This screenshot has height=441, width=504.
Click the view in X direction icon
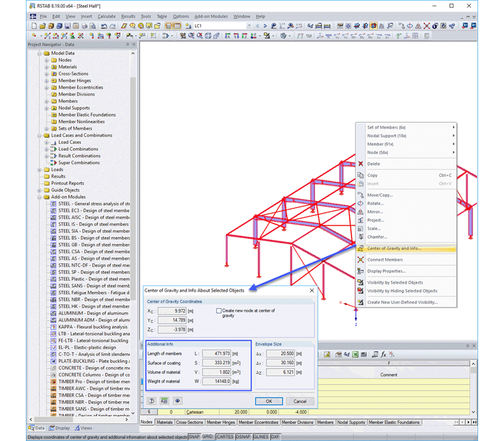click(x=227, y=36)
